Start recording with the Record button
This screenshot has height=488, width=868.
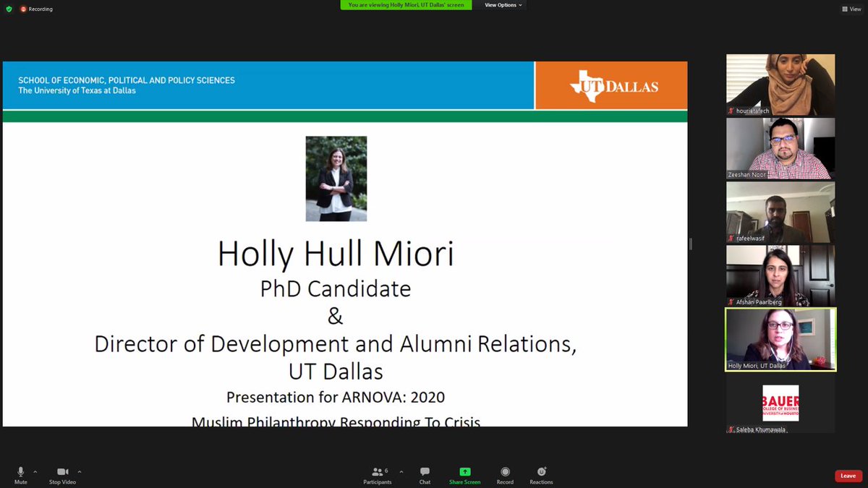(505, 475)
